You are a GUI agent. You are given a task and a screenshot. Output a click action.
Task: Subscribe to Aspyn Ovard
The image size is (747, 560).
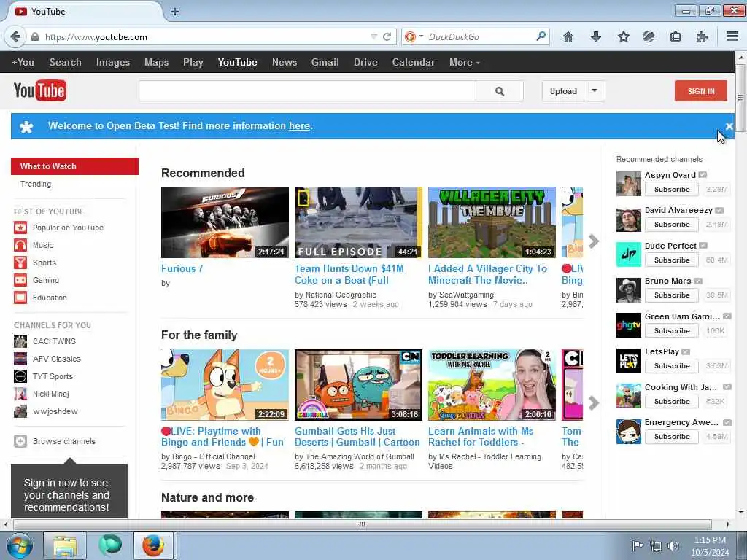click(672, 189)
